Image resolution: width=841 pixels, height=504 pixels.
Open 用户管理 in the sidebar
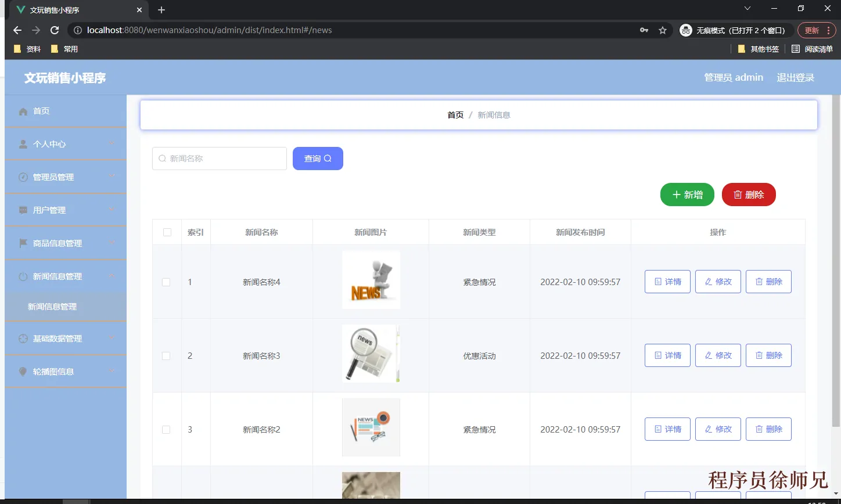66,210
